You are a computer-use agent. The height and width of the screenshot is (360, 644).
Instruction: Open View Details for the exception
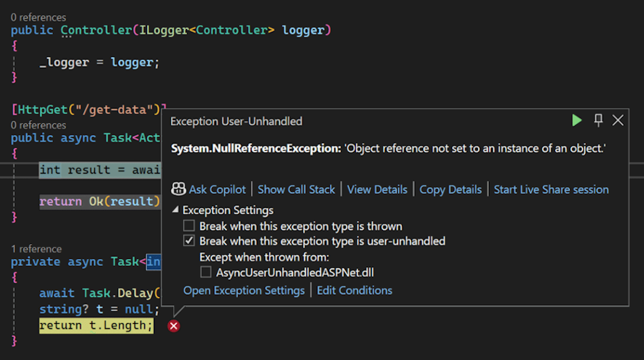(377, 189)
